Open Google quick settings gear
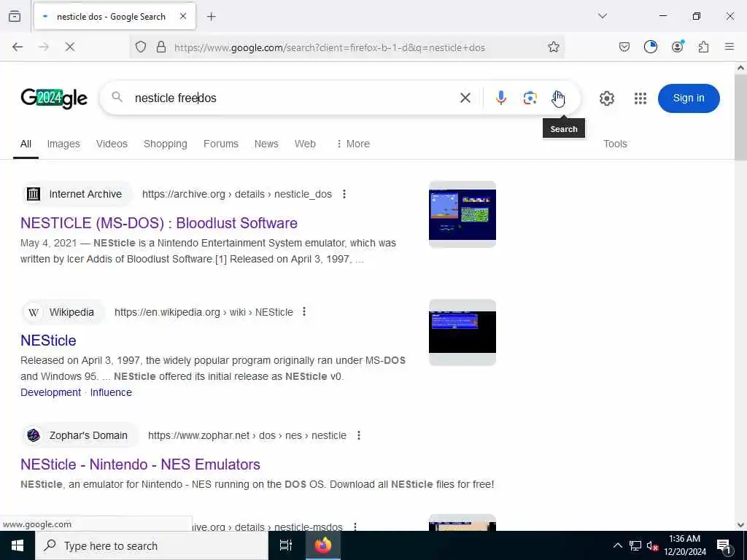 click(606, 98)
